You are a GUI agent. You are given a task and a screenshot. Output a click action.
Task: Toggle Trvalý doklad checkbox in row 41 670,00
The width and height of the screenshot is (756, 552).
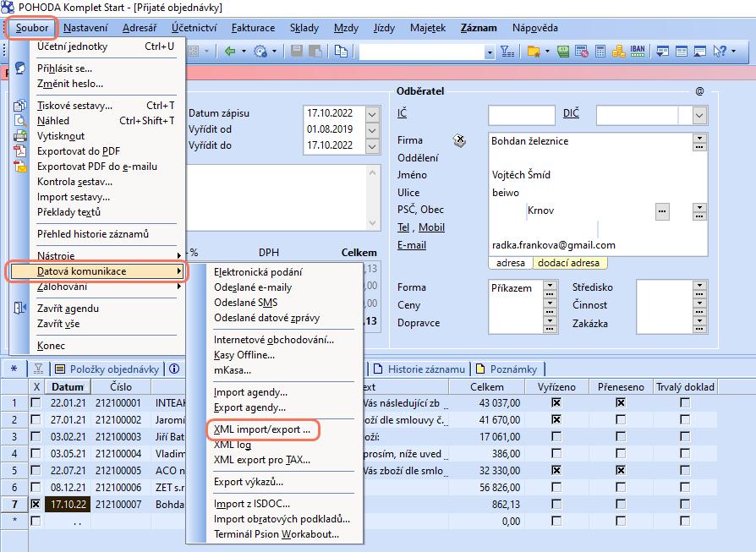click(685, 420)
